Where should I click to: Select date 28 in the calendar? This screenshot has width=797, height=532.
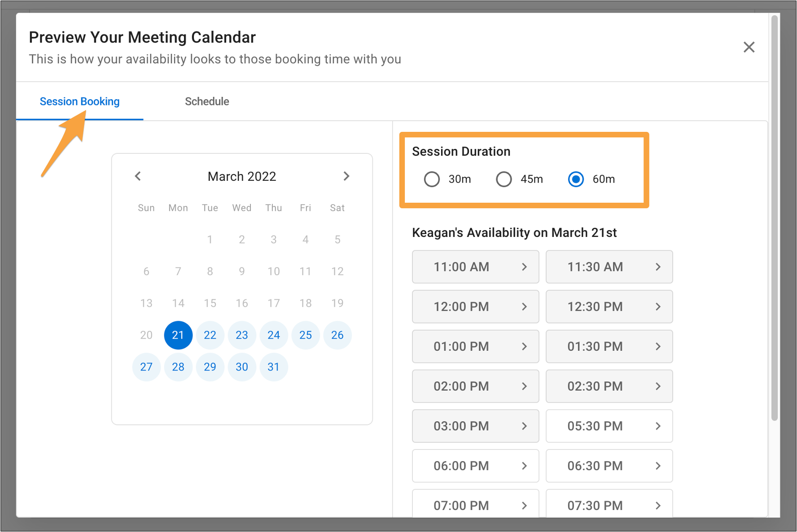(178, 367)
